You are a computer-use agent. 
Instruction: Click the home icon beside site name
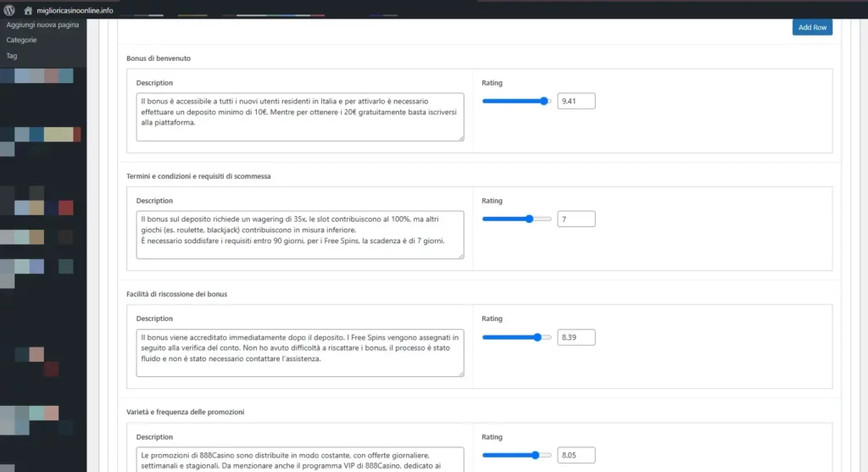point(28,10)
